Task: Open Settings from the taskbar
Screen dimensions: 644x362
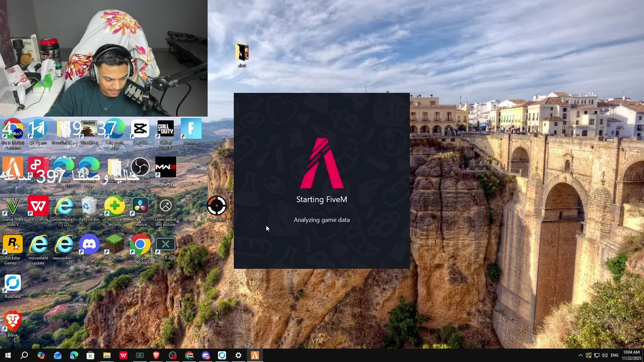Action: (x=238, y=355)
